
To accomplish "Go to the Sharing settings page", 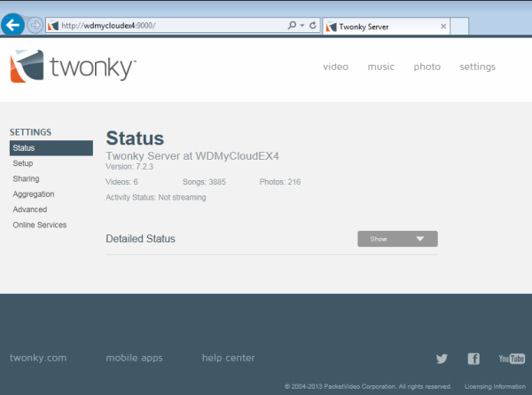I will 26,179.
